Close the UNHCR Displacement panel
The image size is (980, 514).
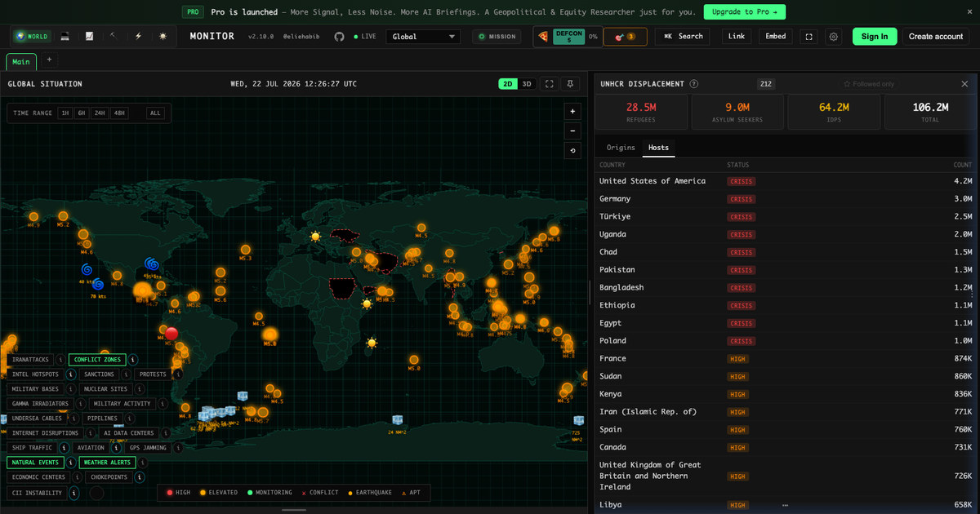[964, 84]
